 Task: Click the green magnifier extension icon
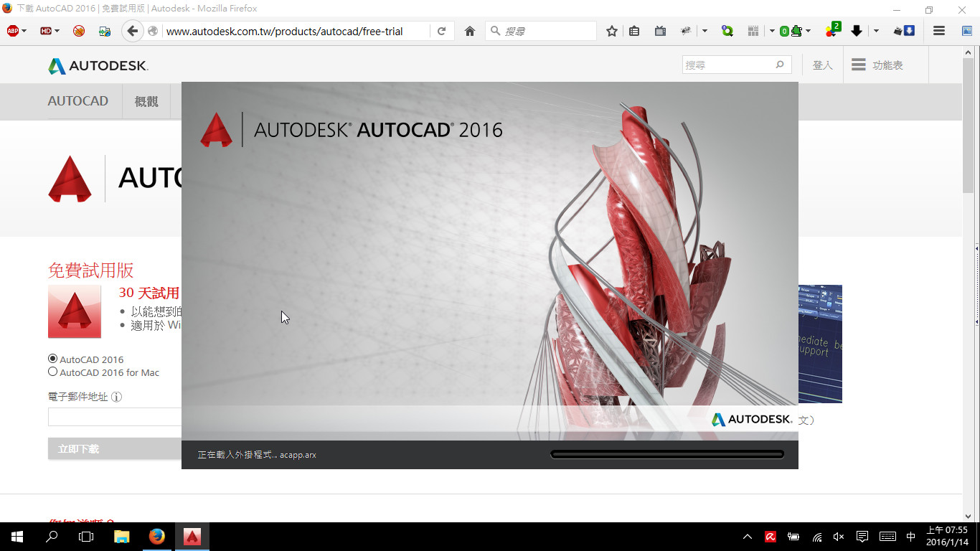[x=727, y=31]
